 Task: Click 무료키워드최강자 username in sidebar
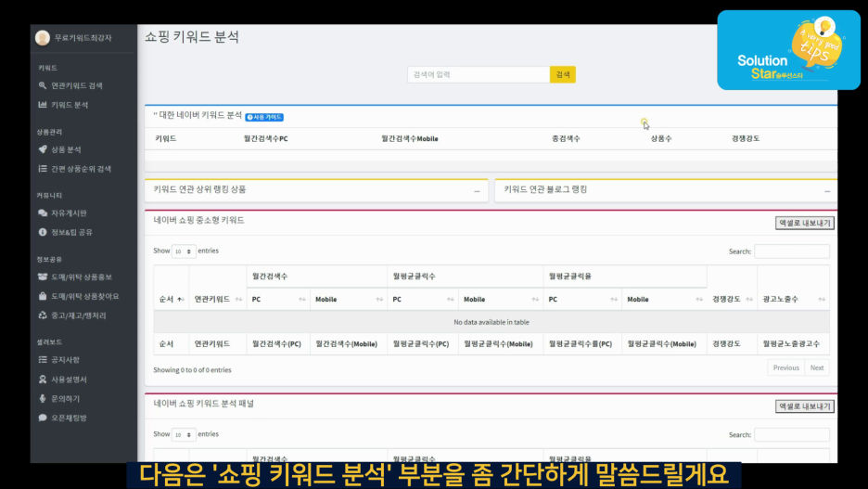(x=83, y=38)
